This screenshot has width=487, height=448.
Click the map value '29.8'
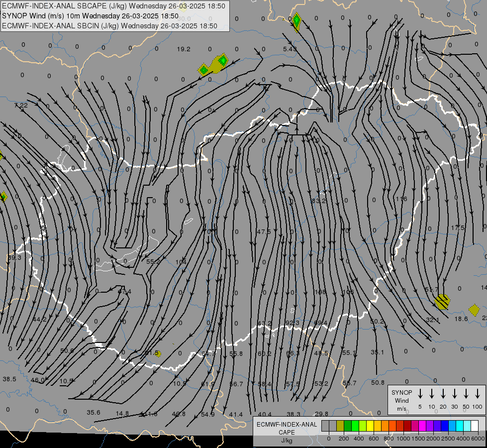[x=321, y=414]
